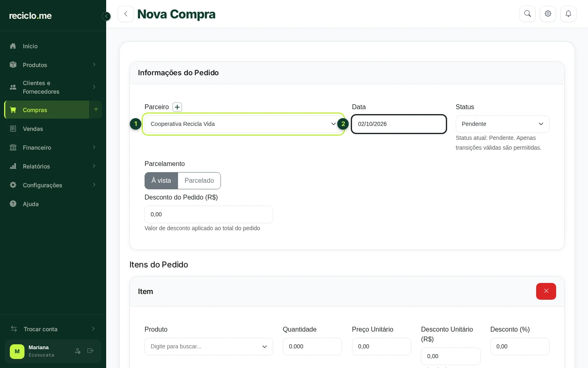Image resolution: width=588 pixels, height=368 pixels.
Task: Click the reciclo.me logo
Action: coord(31,16)
